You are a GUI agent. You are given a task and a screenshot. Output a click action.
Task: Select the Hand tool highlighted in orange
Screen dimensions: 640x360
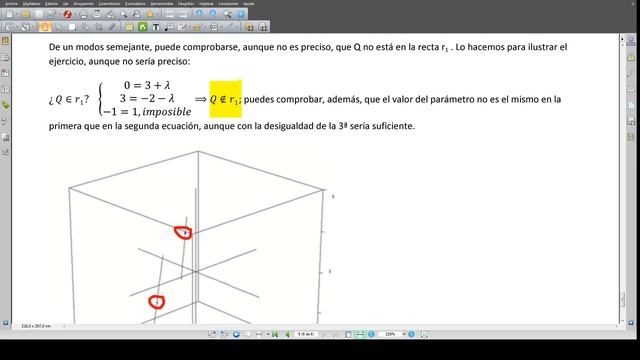coord(44,27)
